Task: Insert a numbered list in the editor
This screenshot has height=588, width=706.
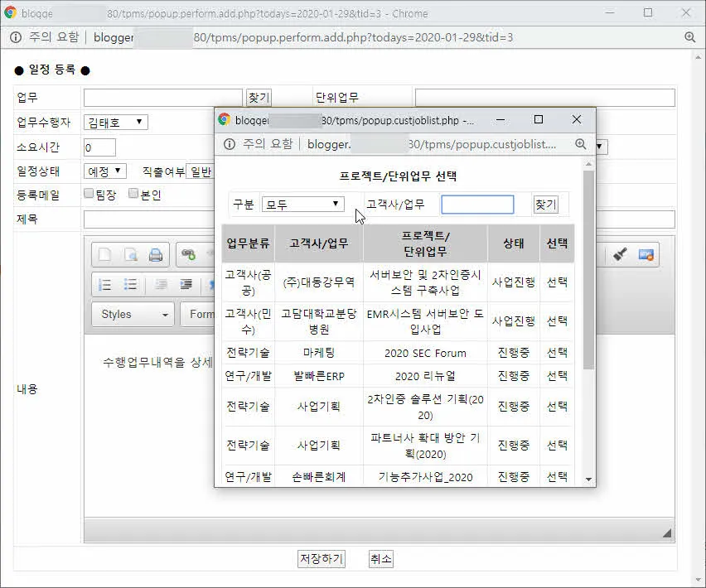Action: [104, 284]
